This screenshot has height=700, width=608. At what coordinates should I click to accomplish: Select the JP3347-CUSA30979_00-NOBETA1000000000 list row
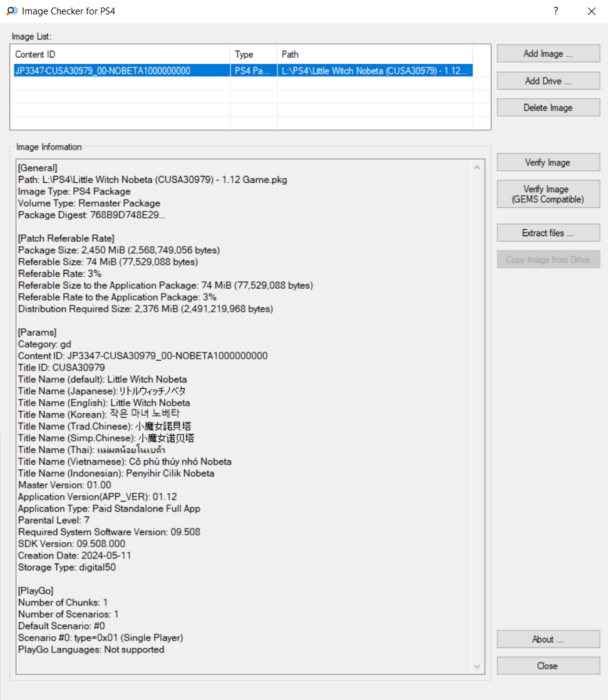243,71
